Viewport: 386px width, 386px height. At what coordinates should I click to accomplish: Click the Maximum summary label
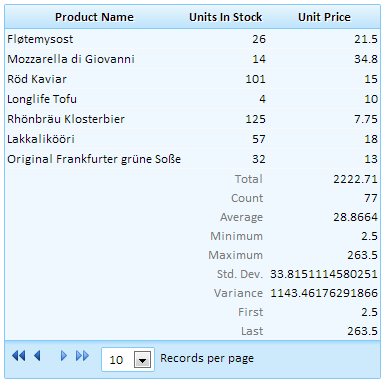(x=236, y=255)
